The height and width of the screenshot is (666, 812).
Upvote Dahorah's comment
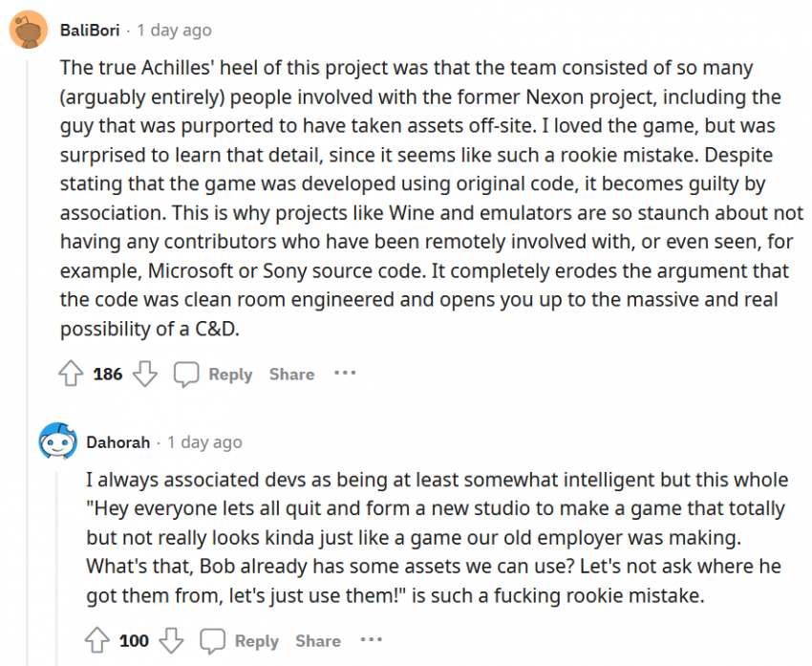click(96, 640)
